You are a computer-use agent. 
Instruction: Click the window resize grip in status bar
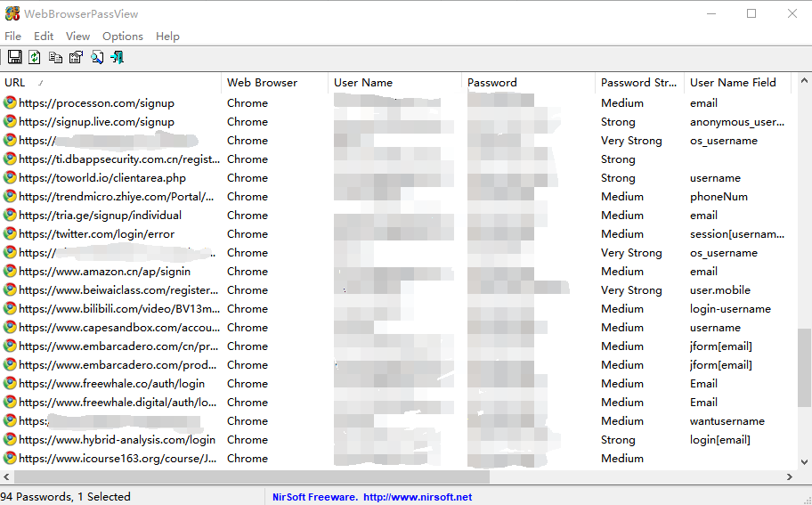pos(807,500)
